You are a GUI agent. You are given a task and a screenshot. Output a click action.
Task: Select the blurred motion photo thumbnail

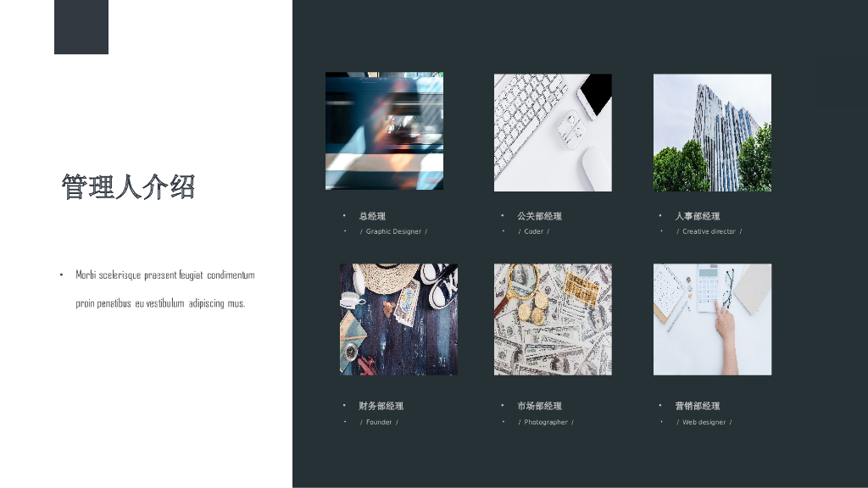coord(384,131)
